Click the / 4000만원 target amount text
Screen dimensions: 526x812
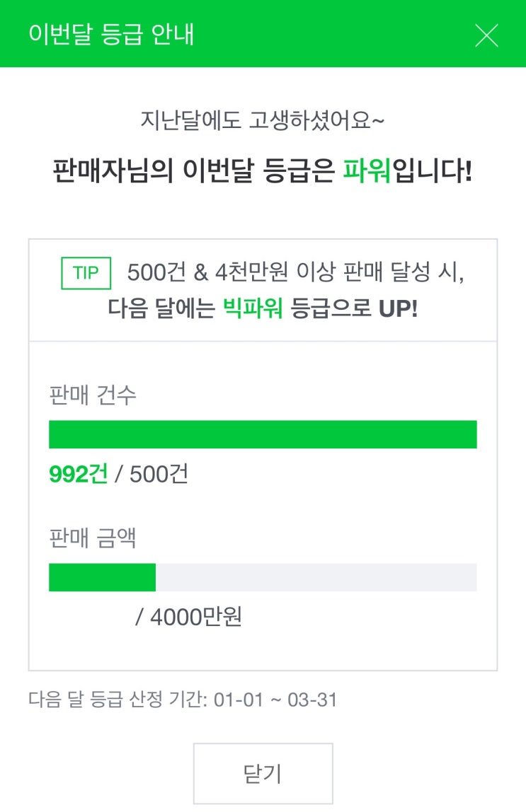coord(189,617)
